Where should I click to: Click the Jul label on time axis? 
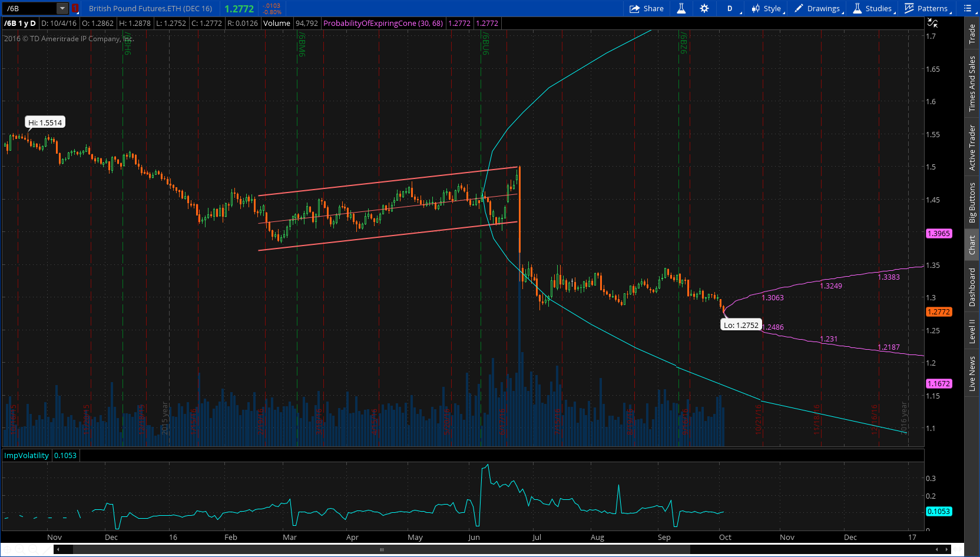pyautogui.click(x=537, y=537)
